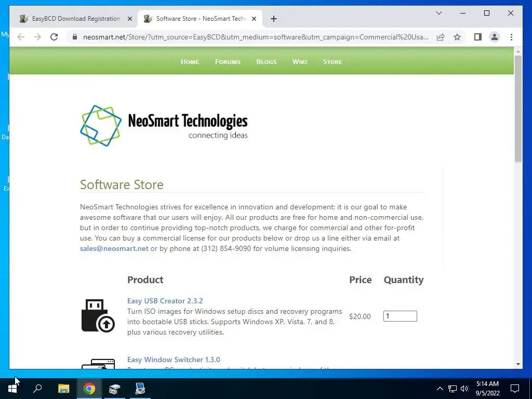Focus the Easy USB Creator quantity field

point(400,316)
